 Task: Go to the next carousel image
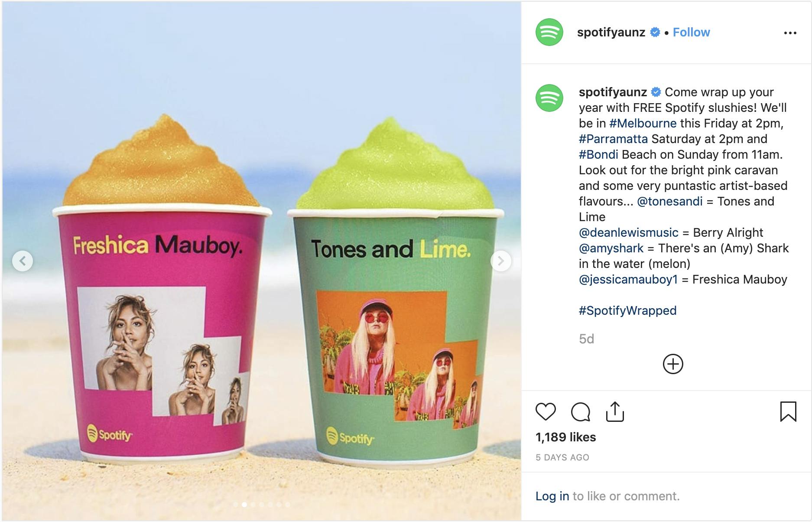(500, 261)
